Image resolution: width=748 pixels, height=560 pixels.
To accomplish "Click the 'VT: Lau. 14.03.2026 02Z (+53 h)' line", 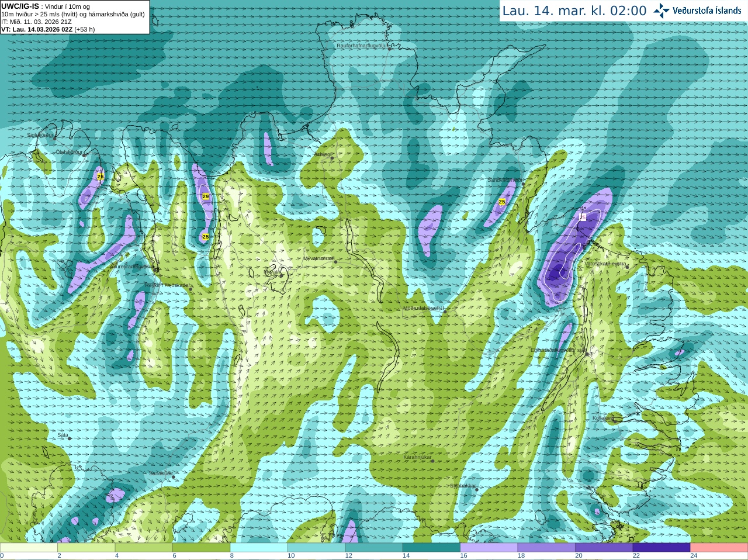I will pyautogui.click(x=48, y=29).
